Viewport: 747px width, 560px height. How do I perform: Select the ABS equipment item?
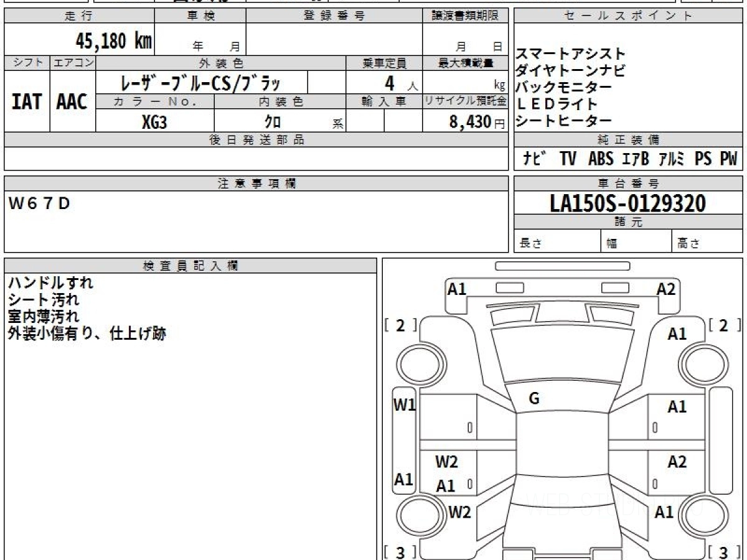(x=601, y=159)
